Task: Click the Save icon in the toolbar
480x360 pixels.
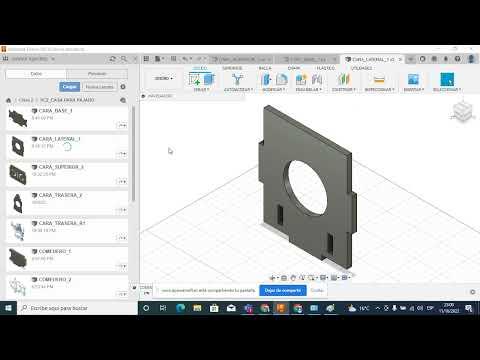Action: (173, 59)
